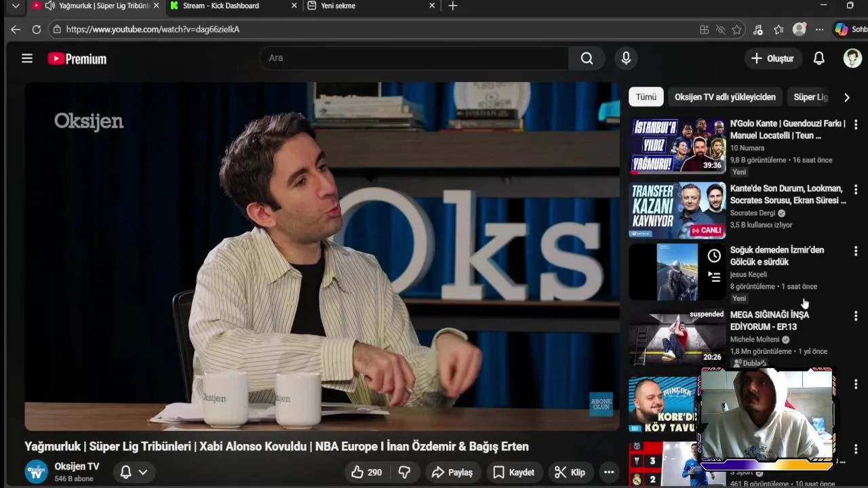Reload the page with refresh icon
The height and width of the screenshot is (488, 868).
click(x=37, y=29)
